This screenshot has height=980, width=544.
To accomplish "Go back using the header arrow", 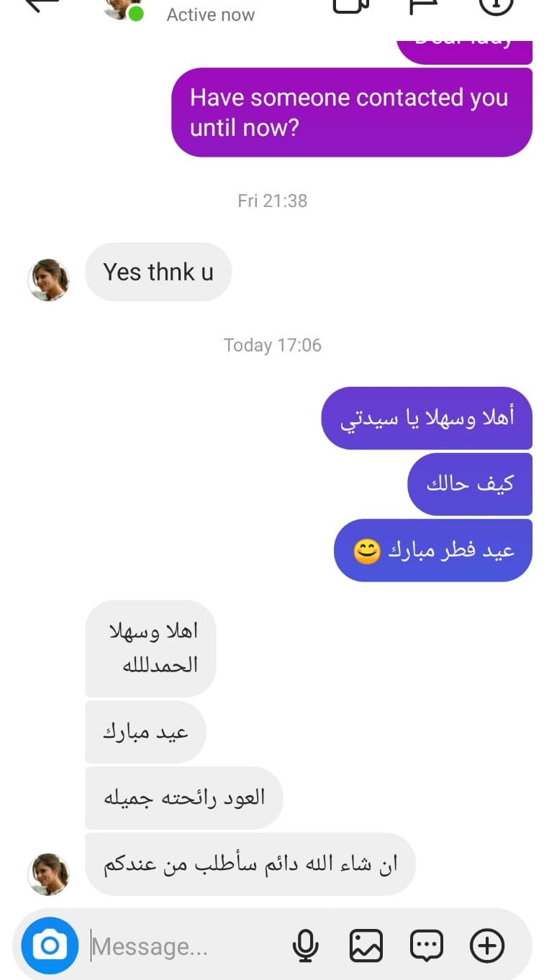I will pos(42,4).
